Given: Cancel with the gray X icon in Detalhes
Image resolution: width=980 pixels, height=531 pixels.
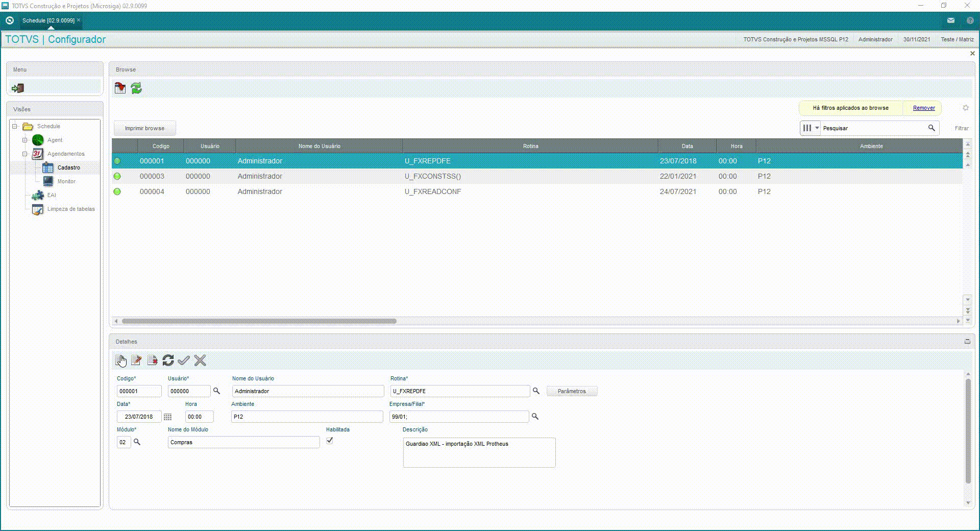Looking at the screenshot, I should tap(200, 360).
